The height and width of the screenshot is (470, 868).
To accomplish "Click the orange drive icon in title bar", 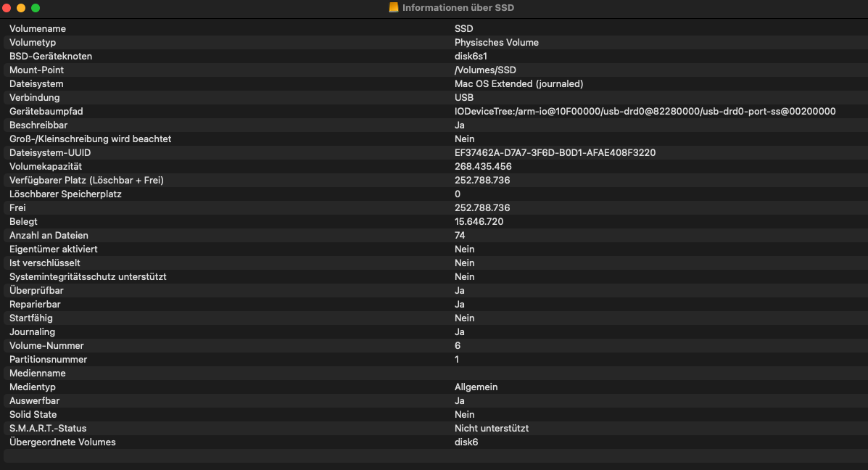I will [394, 8].
